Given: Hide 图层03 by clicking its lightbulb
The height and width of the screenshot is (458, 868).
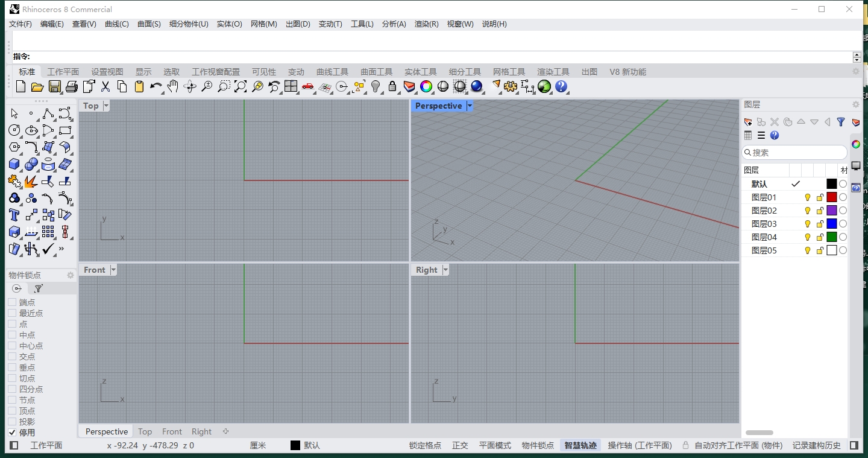Looking at the screenshot, I should 808,223.
